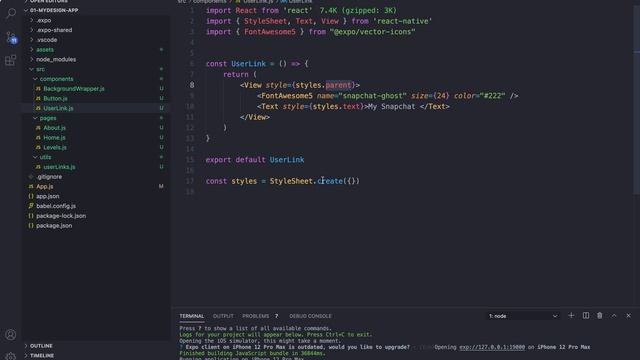This screenshot has height=360, width=640.
Task: Maximize the terminal panel size
Action: point(614,316)
